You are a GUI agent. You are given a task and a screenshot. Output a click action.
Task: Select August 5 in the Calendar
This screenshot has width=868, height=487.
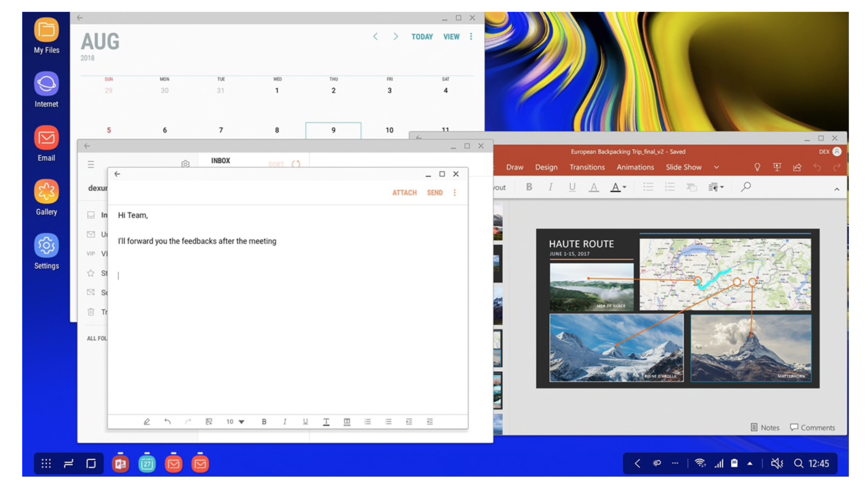[x=108, y=130]
